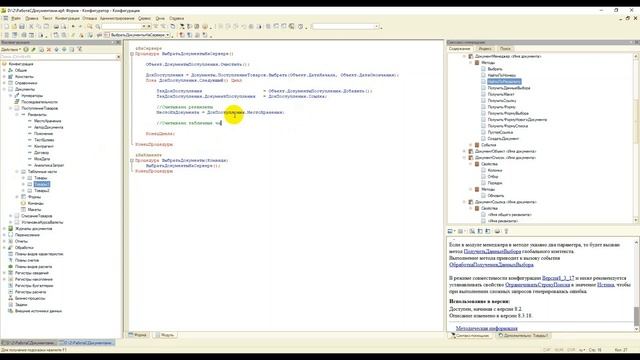Click the print icon in syntax helper toolbar

(497, 231)
